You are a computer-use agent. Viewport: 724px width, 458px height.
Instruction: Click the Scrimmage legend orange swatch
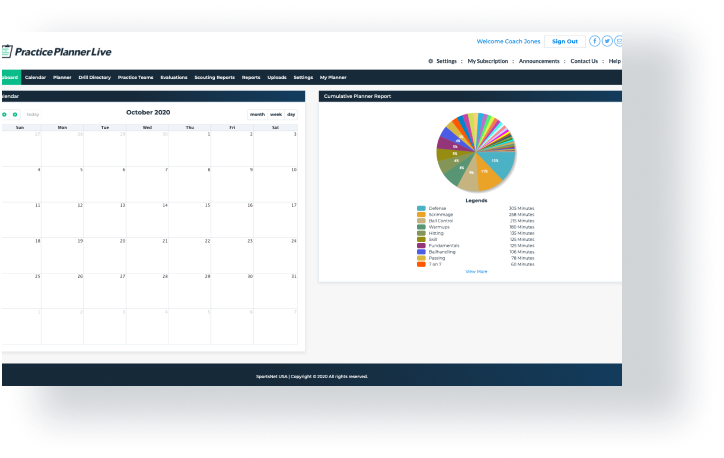421,214
